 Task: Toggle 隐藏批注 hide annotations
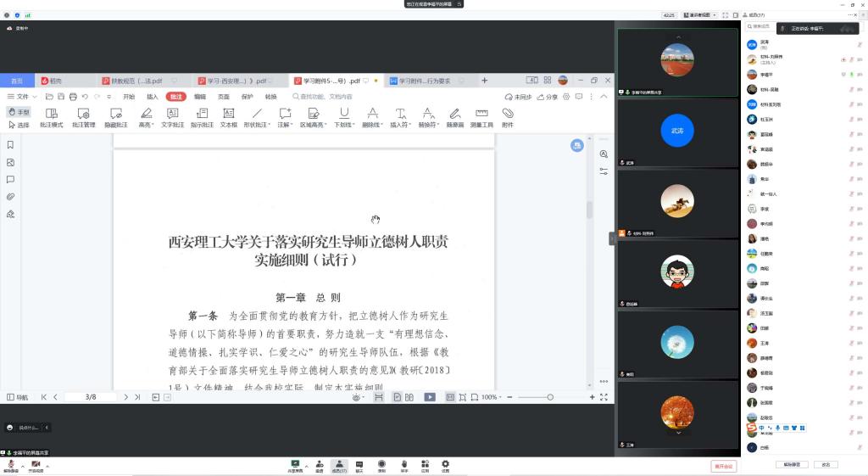click(x=116, y=118)
